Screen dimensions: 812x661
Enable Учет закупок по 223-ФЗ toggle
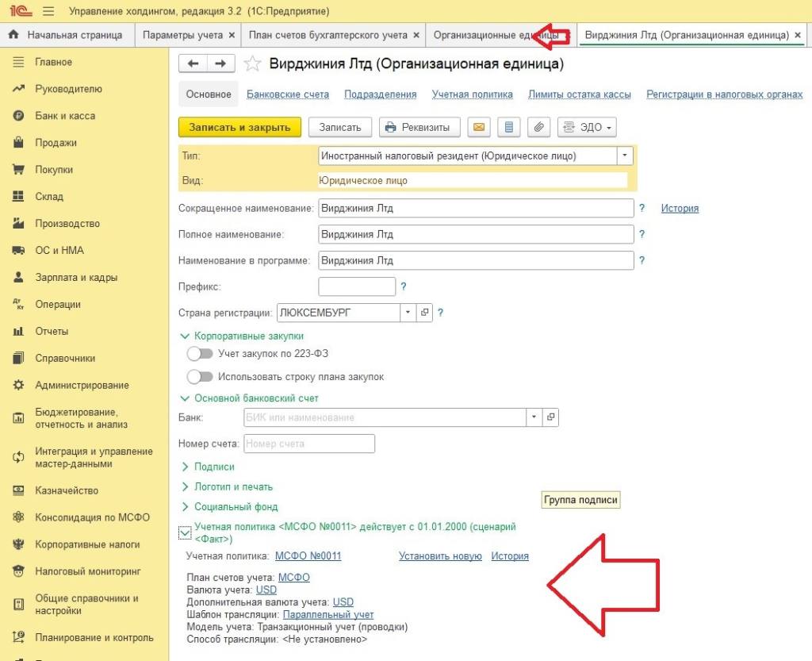pyautogui.click(x=200, y=354)
